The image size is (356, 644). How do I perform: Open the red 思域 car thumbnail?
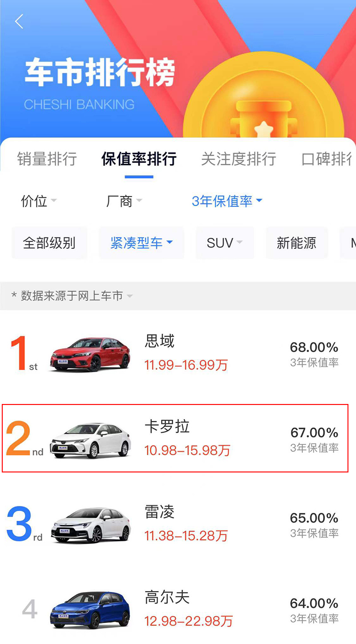[x=90, y=354]
